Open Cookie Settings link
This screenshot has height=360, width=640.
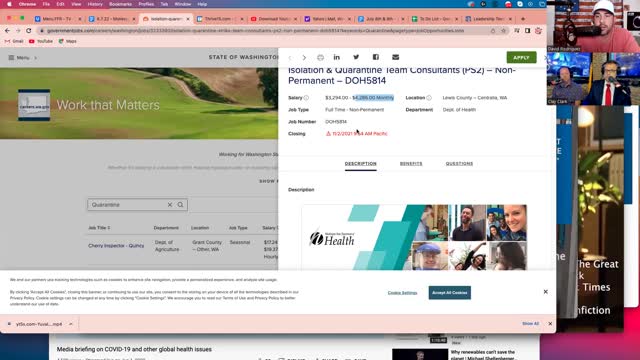point(402,293)
